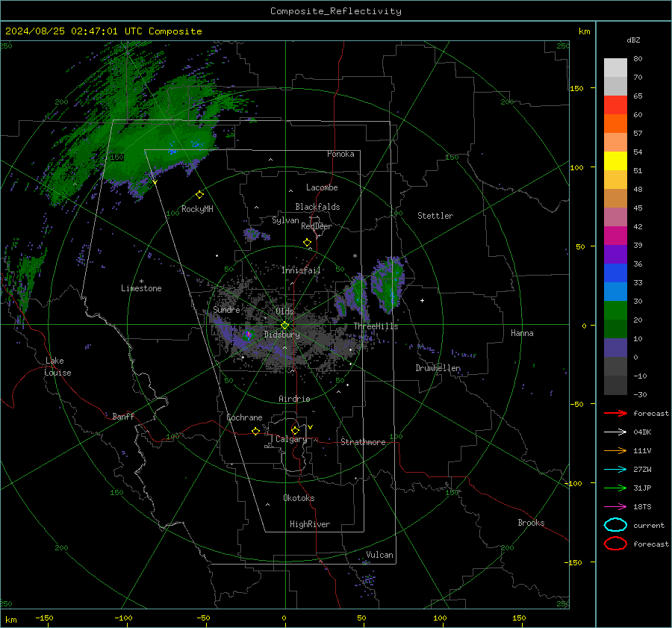672x628 pixels.
Task: Click the Composite_Reflectivity title
Action: tap(336, 10)
